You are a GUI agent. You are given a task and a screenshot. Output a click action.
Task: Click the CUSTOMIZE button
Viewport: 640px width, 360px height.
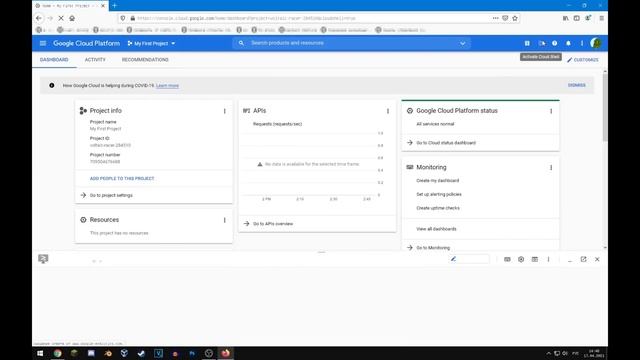pyautogui.click(x=582, y=60)
